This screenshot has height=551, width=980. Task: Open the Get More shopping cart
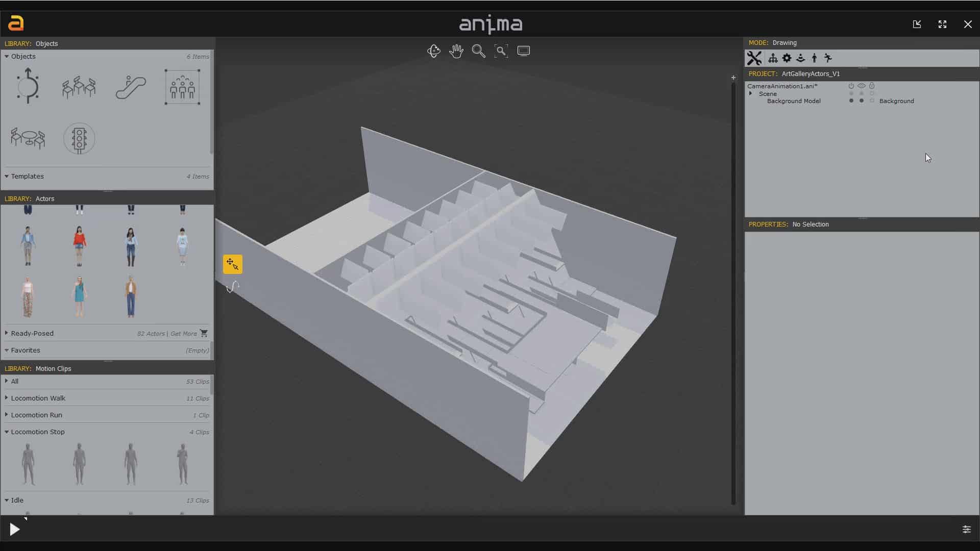(204, 333)
